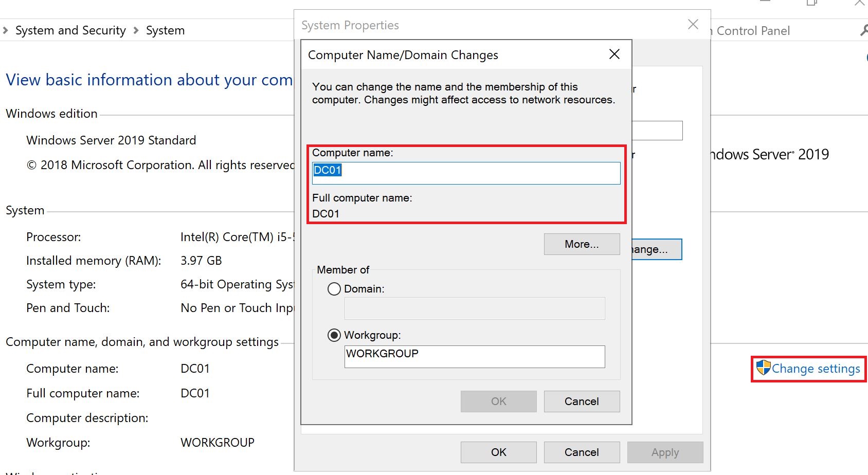This screenshot has width=868, height=475.
Task: Click the Control Panel search magnifier icon
Action: 864,31
